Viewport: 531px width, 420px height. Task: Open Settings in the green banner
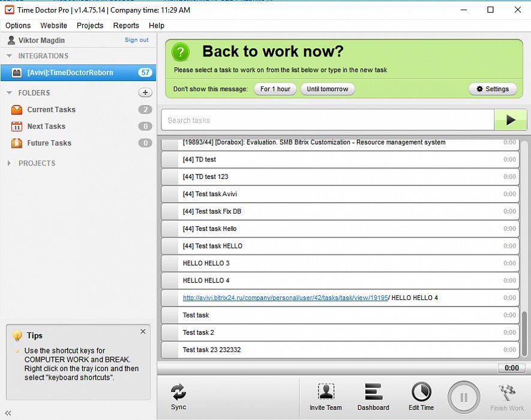coord(493,89)
